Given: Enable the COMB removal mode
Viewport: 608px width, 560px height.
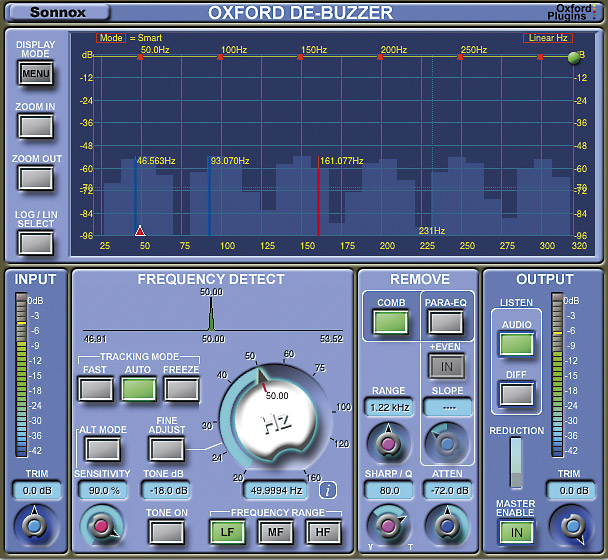Looking at the screenshot, I should coord(390,322).
